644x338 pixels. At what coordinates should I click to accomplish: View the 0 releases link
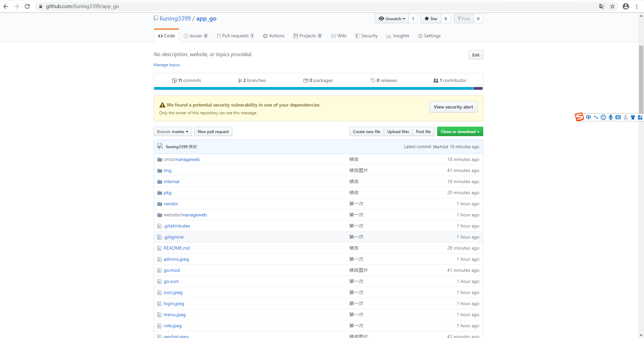click(x=384, y=80)
